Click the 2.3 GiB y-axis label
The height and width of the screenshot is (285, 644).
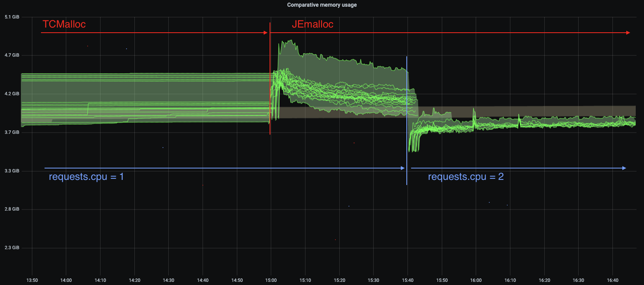12,248
